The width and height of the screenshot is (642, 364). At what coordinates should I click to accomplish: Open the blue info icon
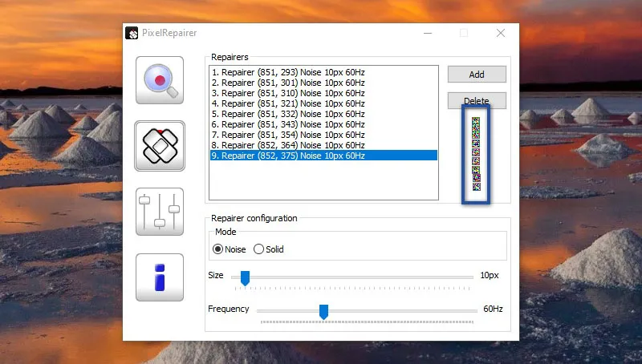[160, 277]
